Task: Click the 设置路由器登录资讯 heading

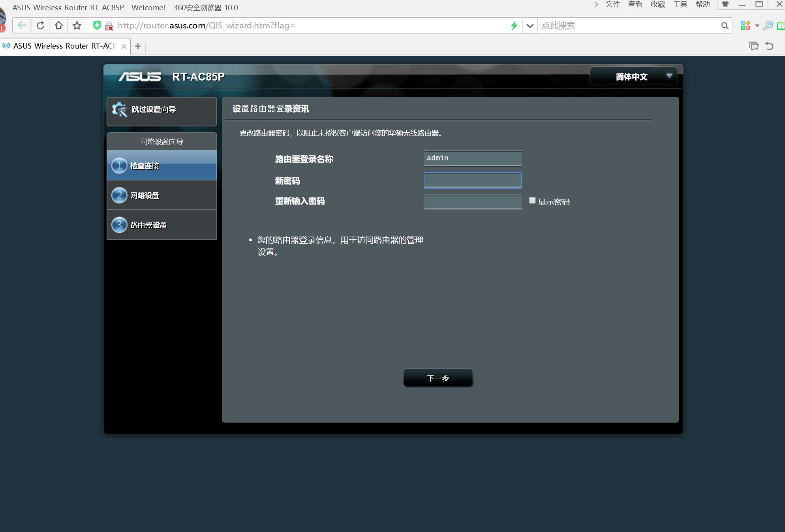Action: tap(270, 109)
